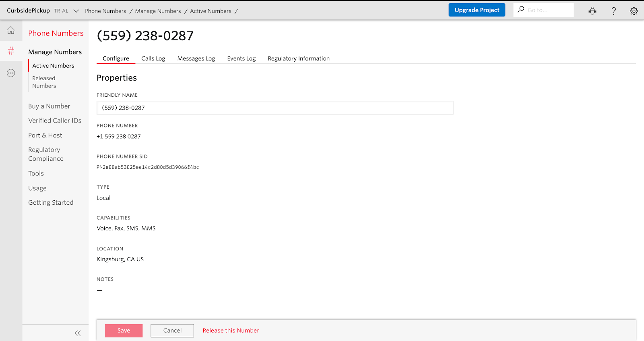Click the Cancel button

pyautogui.click(x=172, y=331)
